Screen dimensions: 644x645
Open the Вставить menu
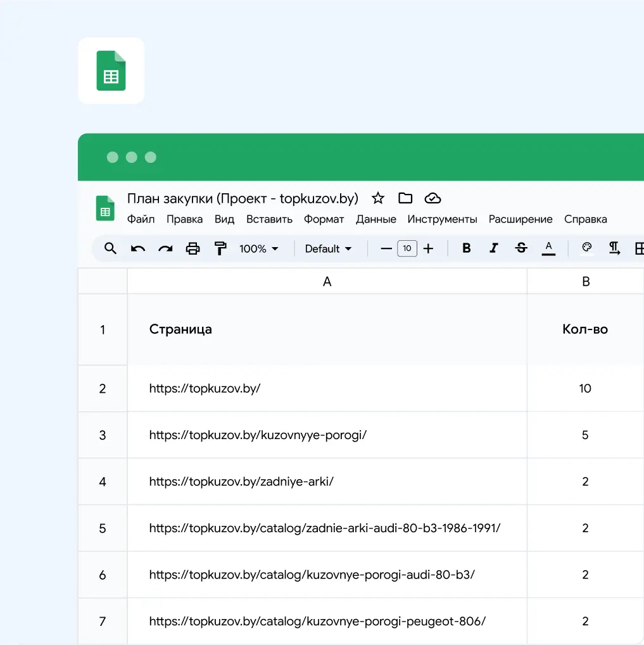pos(269,219)
